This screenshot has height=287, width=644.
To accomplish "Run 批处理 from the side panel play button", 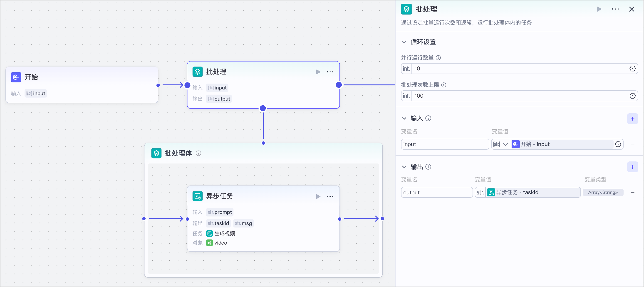I will (599, 9).
